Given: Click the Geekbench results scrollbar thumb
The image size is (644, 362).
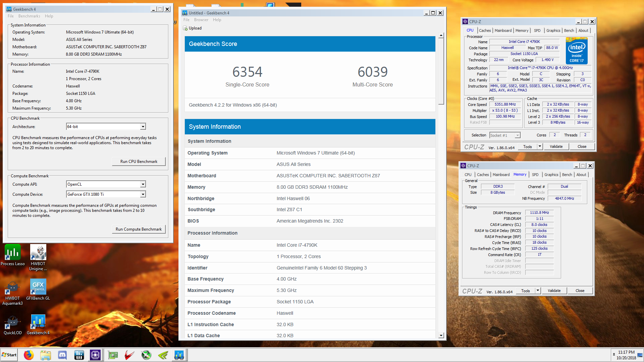Looking at the screenshot, I should (x=441, y=71).
